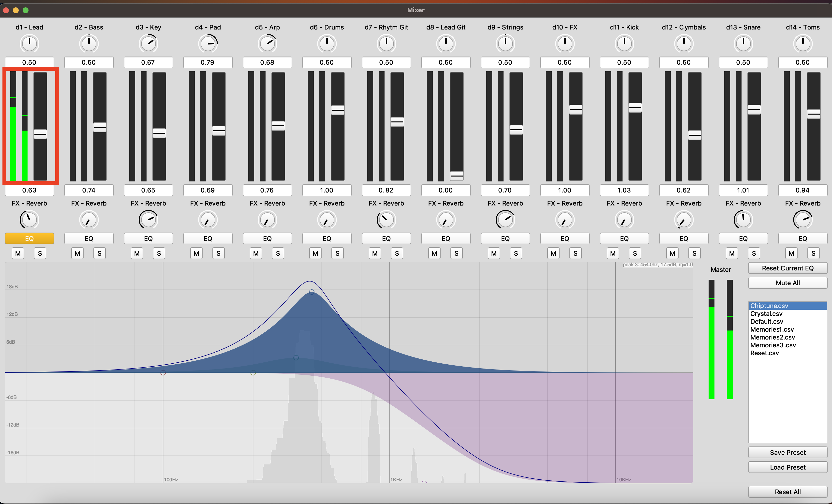Click the d3 - Key pan knob

[148, 44]
